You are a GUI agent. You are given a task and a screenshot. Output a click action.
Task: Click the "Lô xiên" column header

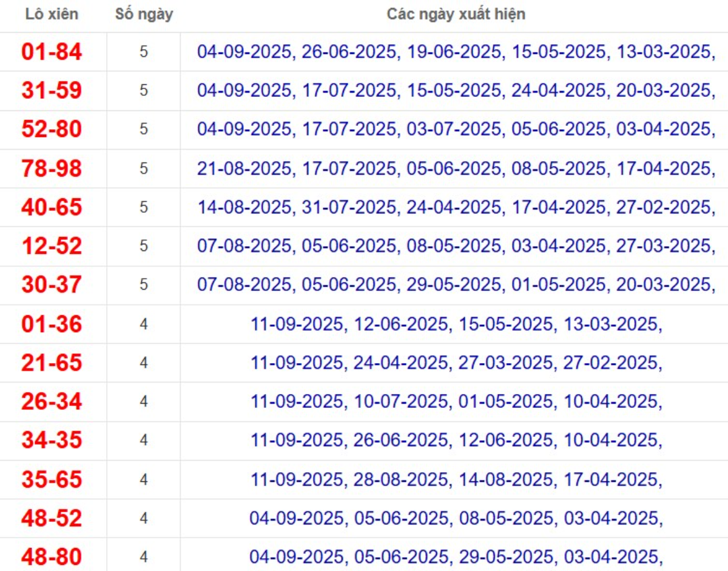coord(52,14)
